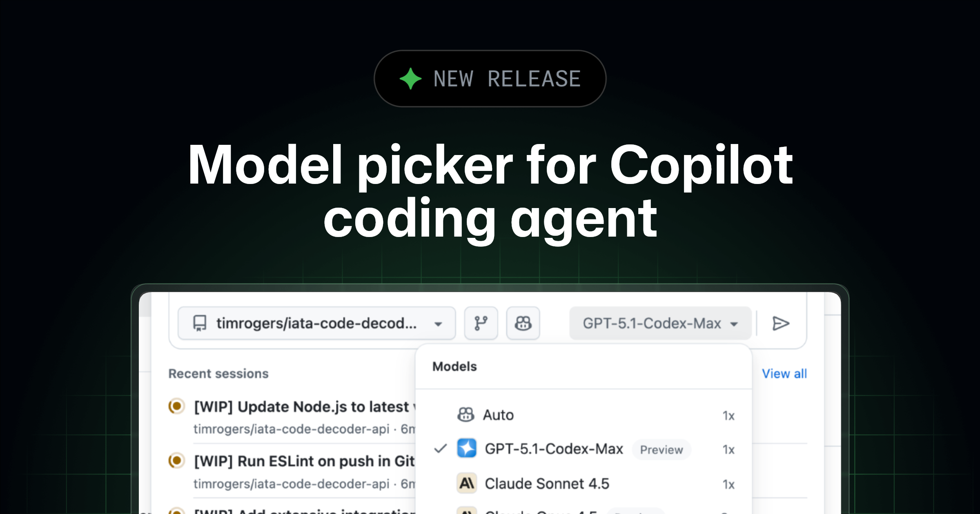Expand the timrogers/iata-code-decod... repository dropdown

click(x=316, y=323)
